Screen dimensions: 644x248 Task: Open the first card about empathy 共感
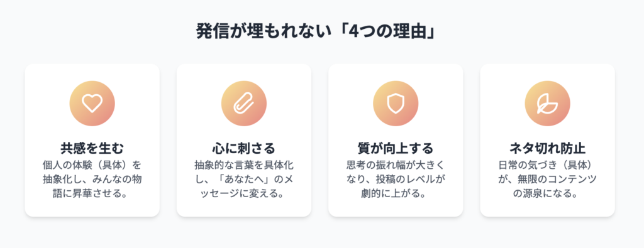click(x=92, y=140)
